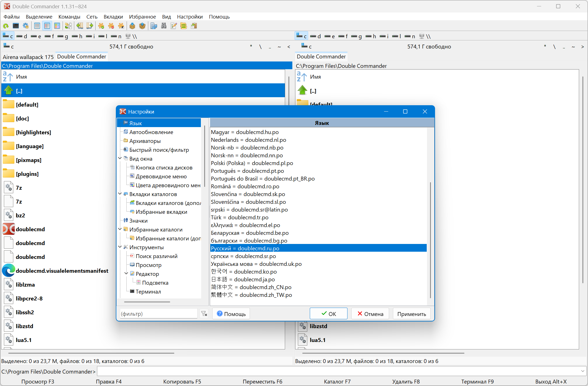Open the Вкладки menu

tap(113, 17)
